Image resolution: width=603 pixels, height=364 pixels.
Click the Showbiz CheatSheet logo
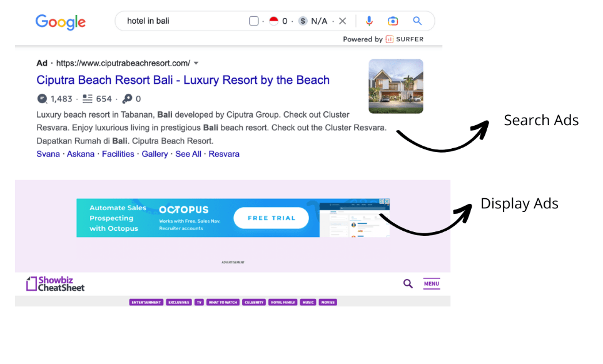point(56,284)
